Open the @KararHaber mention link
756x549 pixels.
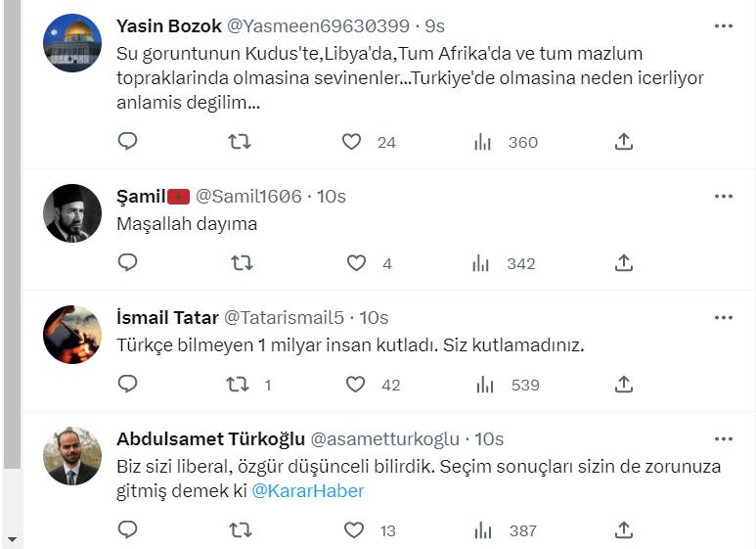[x=308, y=491]
